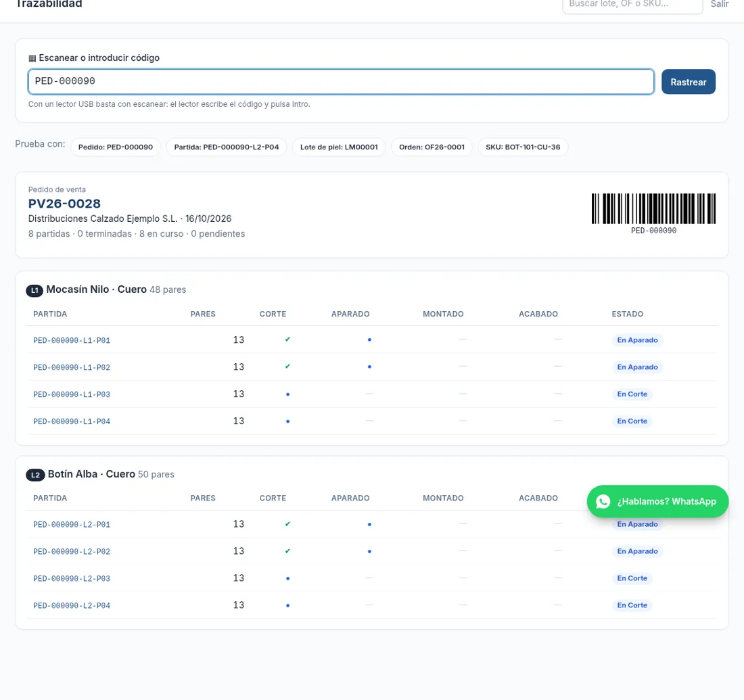744x700 pixels.
Task: Click the PED-000090 barcode image
Action: coord(653,208)
